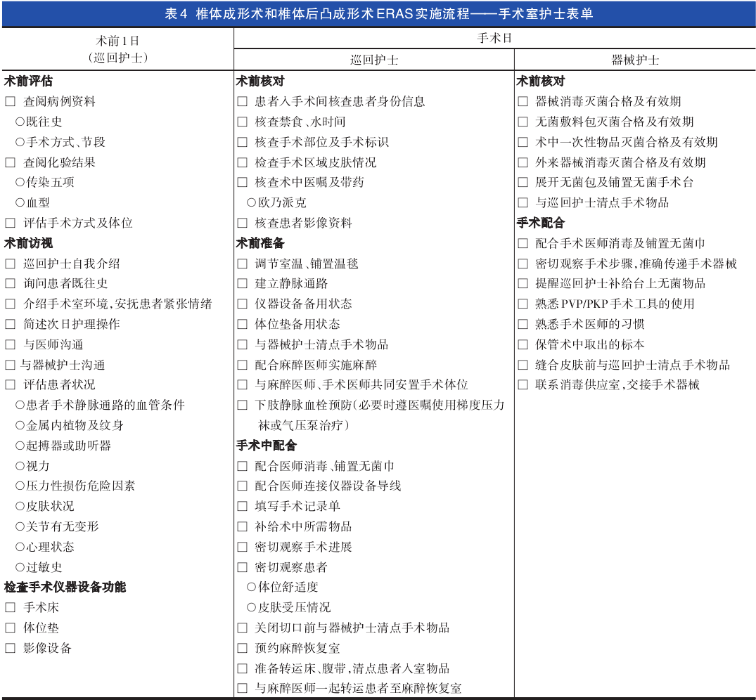This screenshot has width=756, height=700.
Task: Tick the "预约麻醉恢复室" checkbox
Action: point(242,648)
